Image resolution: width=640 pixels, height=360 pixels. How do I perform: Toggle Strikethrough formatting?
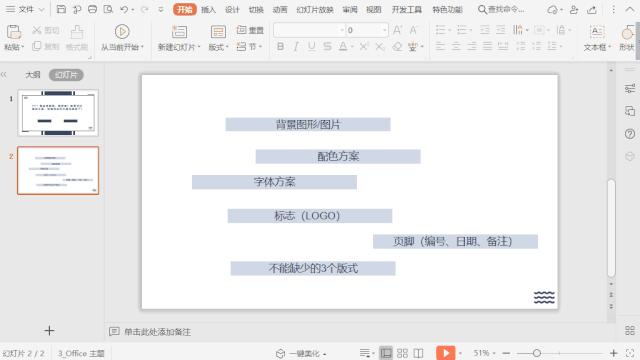[x=327, y=47]
